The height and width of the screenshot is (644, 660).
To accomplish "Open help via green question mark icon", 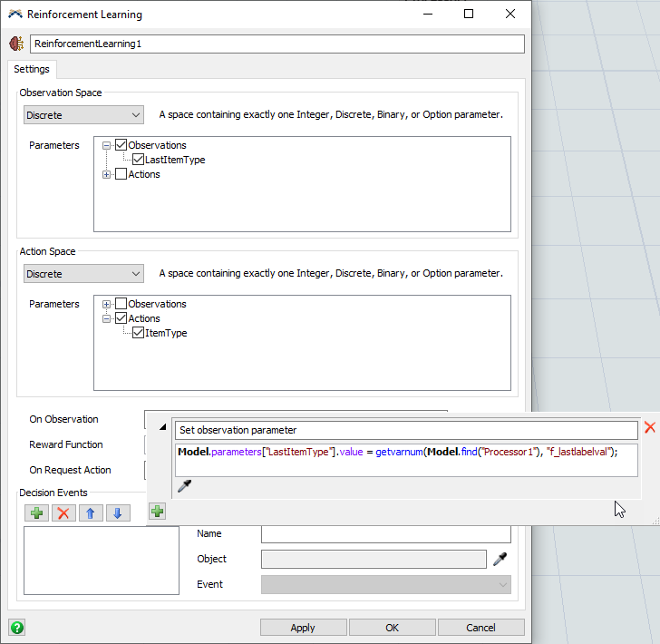I will pos(17,627).
